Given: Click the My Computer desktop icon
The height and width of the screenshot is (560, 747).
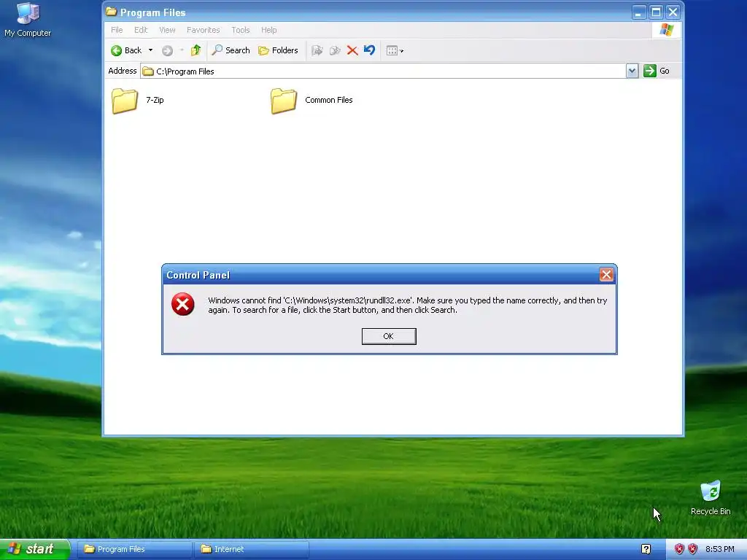Looking at the screenshot, I should pyautogui.click(x=28, y=20).
